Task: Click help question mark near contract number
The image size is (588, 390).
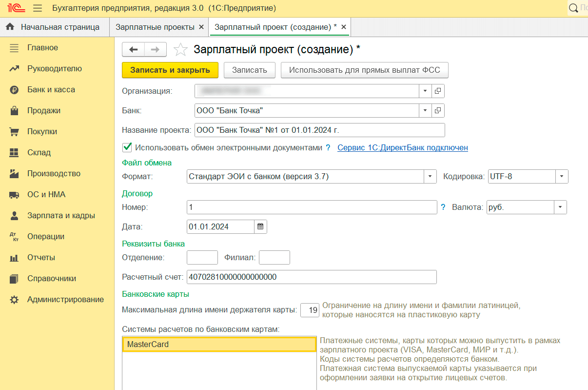Action: click(x=443, y=207)
